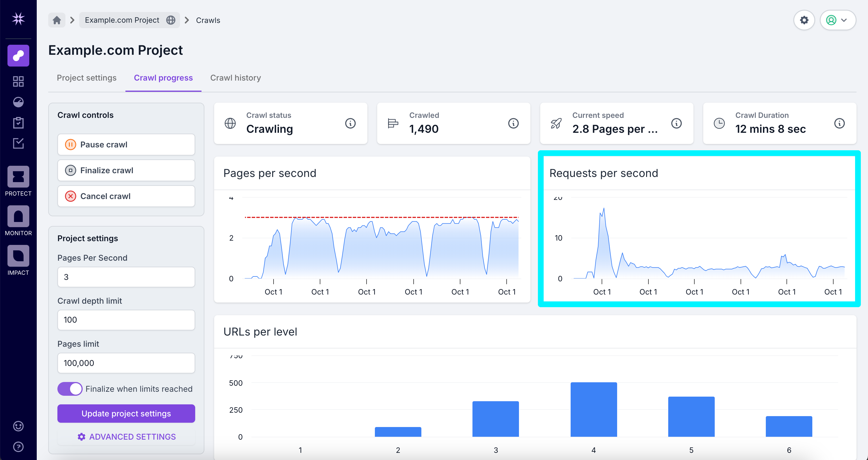The image size is (868, 460).
Task: Click the Crawl controls heading
Action: pos(85,115)
